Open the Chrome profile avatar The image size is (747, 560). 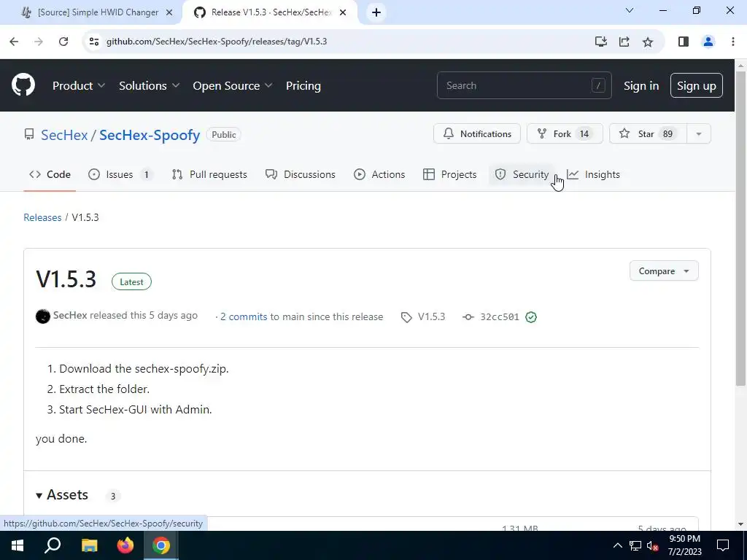[708, 42]
